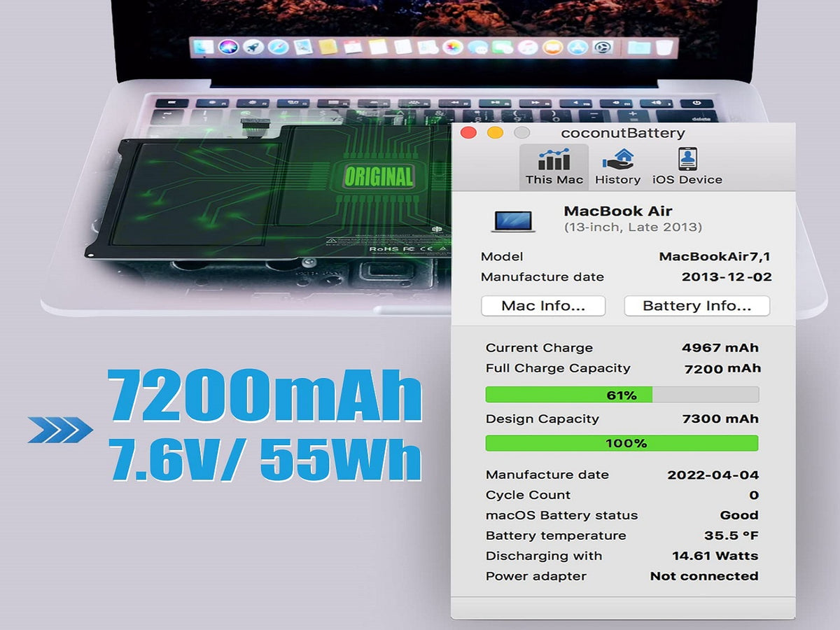Open the App Store in dock

tap(577, 48)
